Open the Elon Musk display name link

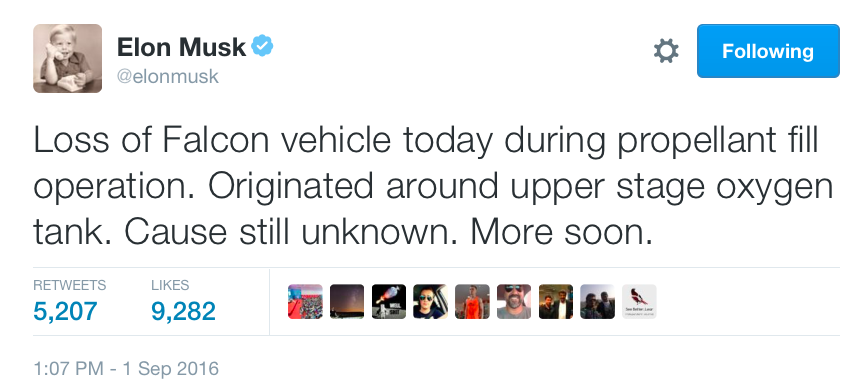181,47
